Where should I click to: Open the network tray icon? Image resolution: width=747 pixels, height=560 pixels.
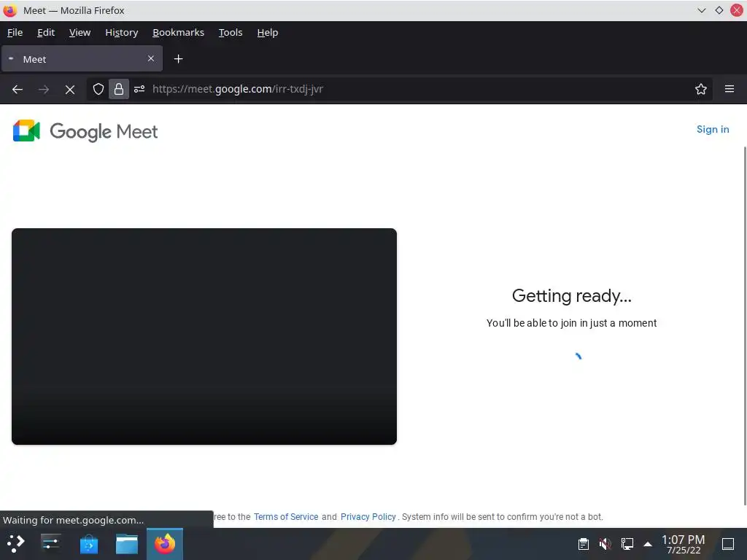627,544
